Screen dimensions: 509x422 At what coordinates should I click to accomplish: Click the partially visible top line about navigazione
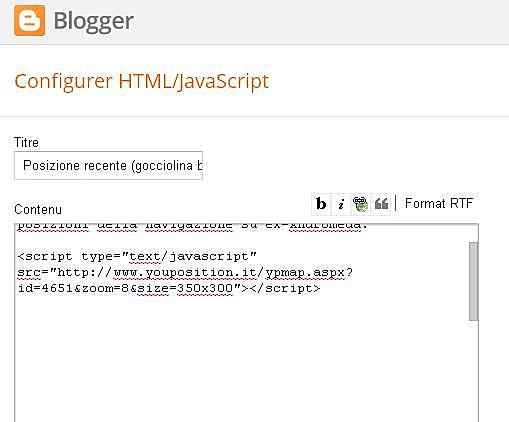tap(192, 227)
